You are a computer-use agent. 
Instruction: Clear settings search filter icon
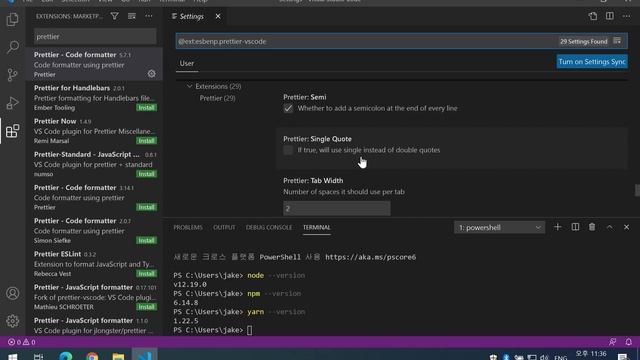coord(617,41)
